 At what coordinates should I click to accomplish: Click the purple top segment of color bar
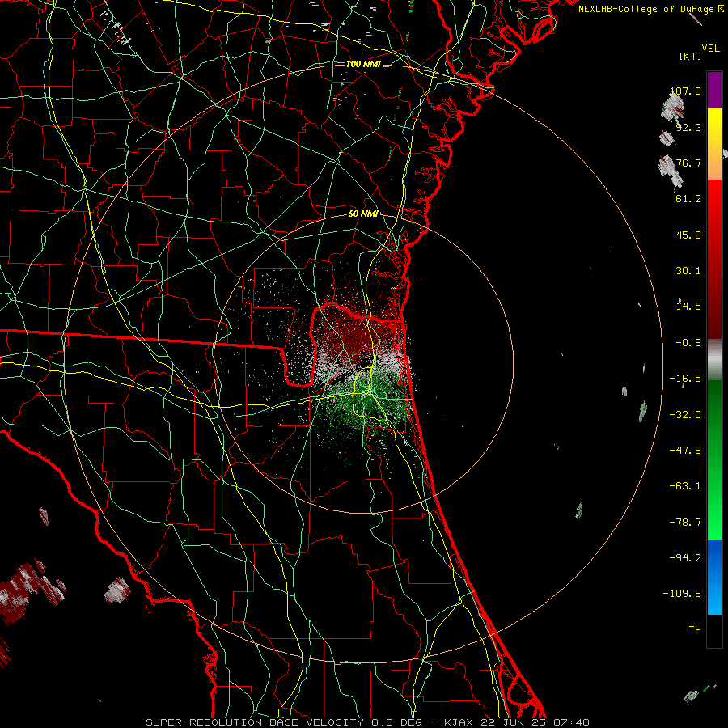714,91
